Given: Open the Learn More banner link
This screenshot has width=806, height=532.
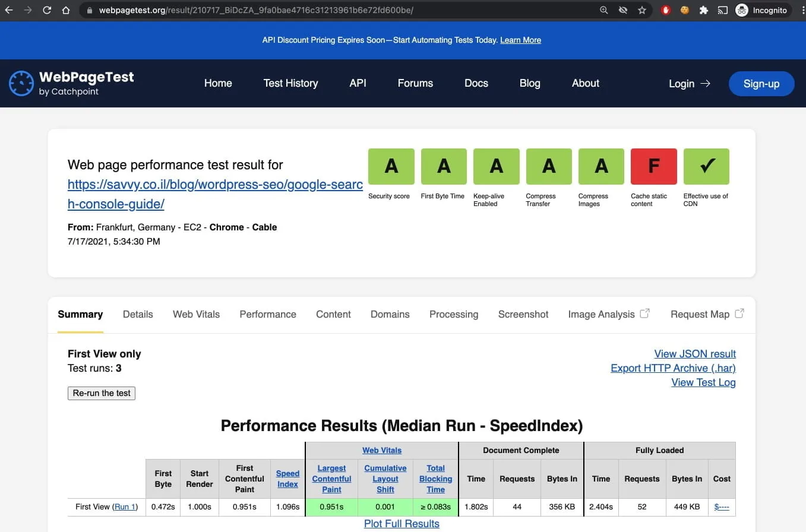Looking at the screenshot, I should click(520, 40).
